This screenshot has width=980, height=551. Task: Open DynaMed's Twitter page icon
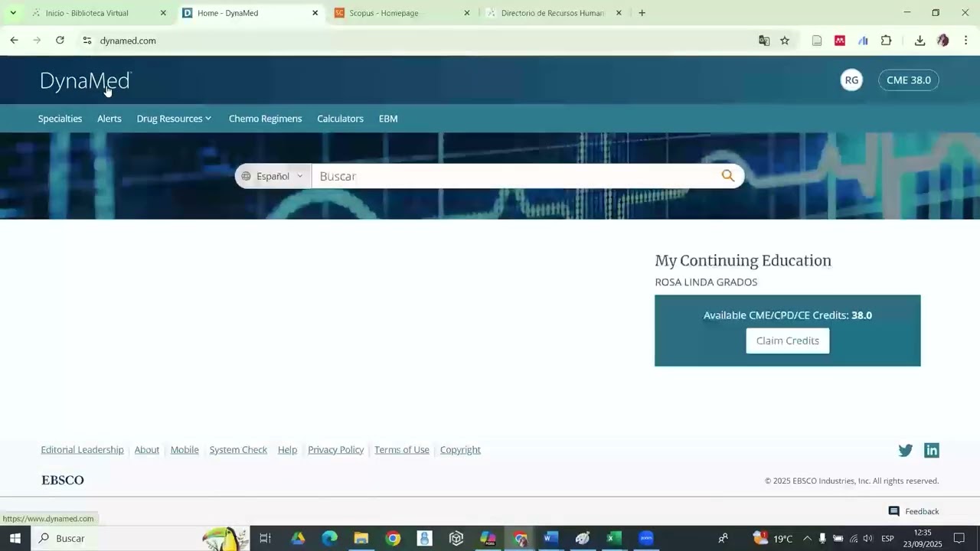(x=905, y=450)
